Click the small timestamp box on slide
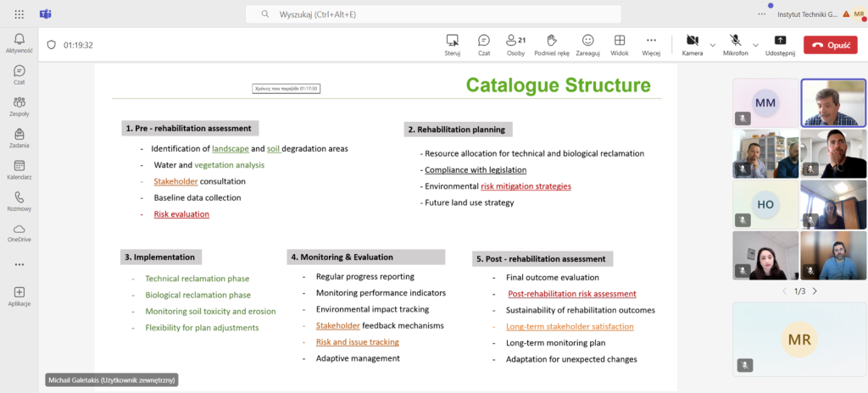This screenshot has width=868, height=393. pos(287,88)
